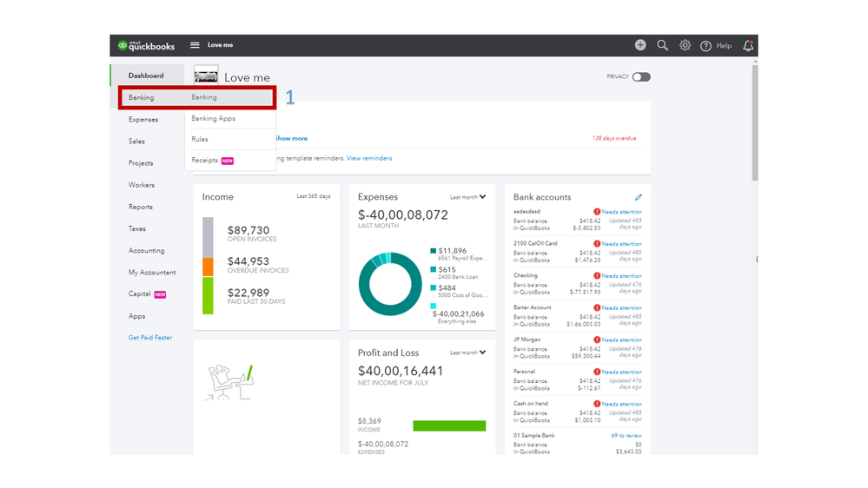
Task: Open Expenses Last month dropdown
Action: pos(467,197)
